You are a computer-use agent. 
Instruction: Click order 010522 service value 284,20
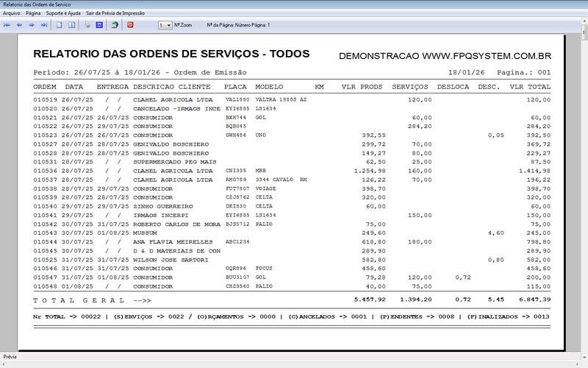tap(420, 127)
